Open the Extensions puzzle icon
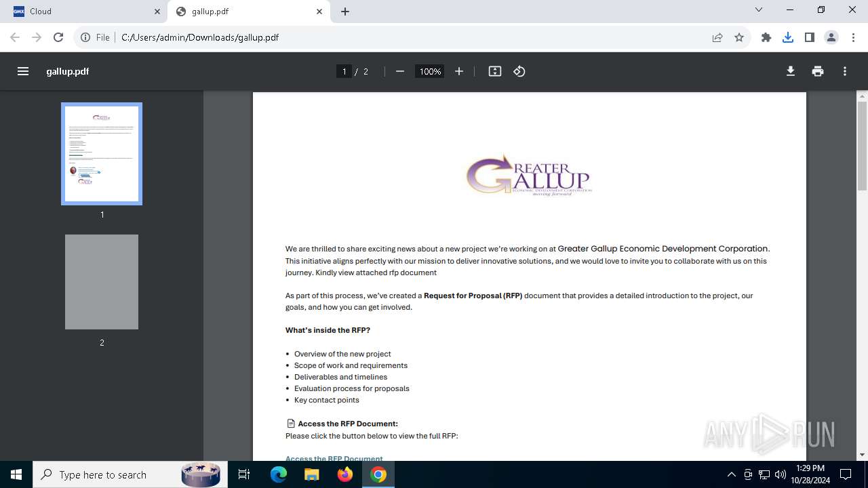868x488 pixels. [766, 37]
